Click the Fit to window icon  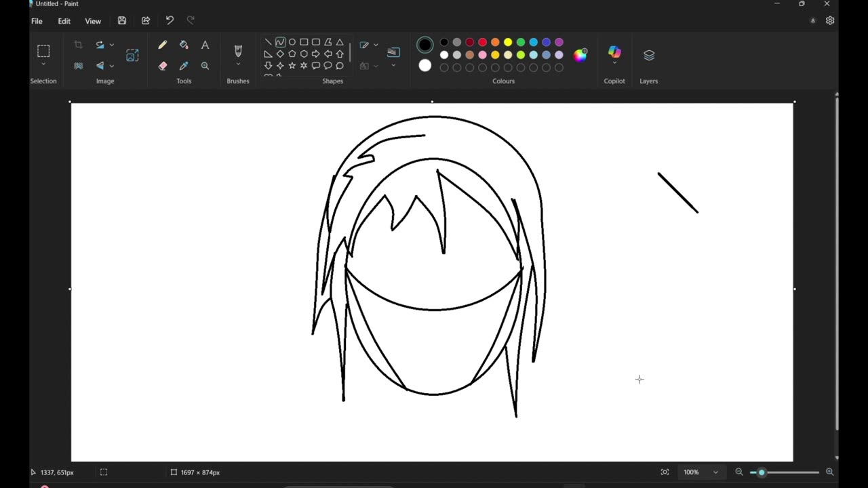pos(665,472)
